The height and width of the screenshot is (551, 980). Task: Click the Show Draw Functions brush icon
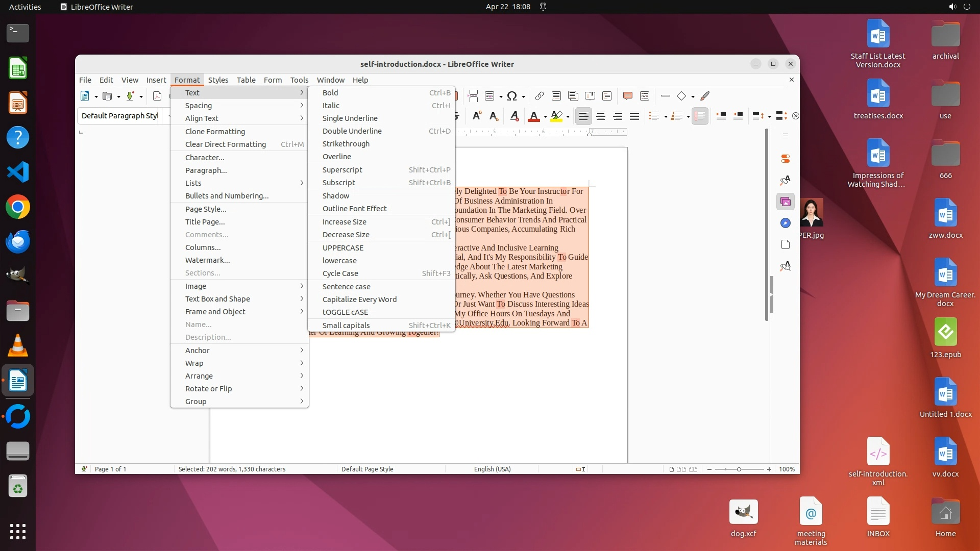point(705,96)
